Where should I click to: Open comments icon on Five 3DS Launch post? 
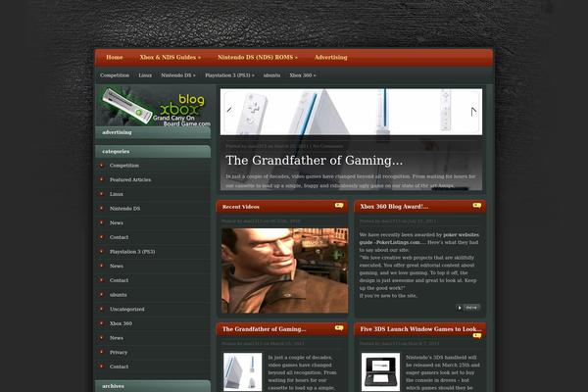477,336
